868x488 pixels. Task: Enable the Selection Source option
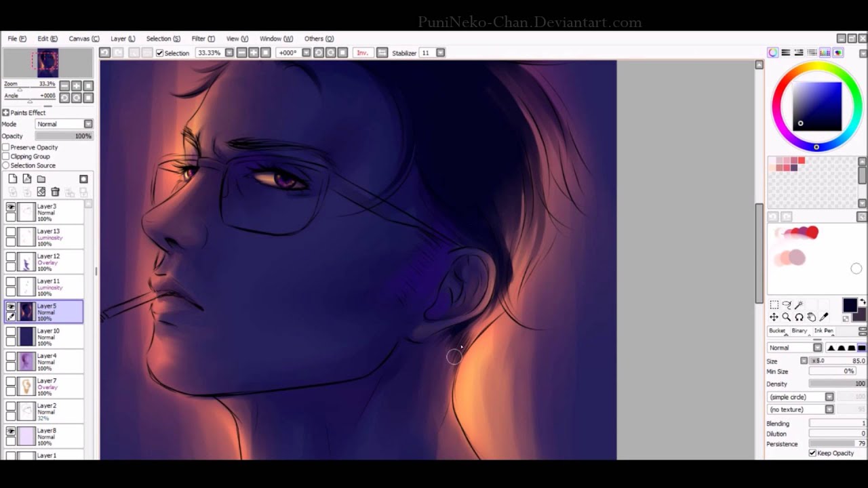tap(5, 165)
